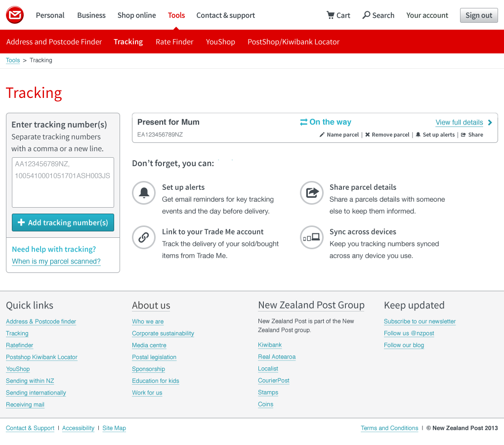Go to Your account
504x445 pixels.
(x=427, y=15)
